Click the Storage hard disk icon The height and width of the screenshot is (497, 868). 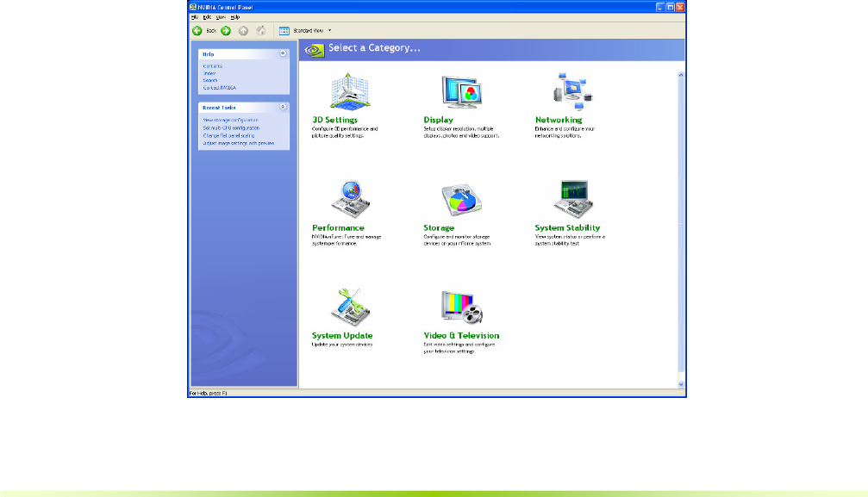pos(462,200)
